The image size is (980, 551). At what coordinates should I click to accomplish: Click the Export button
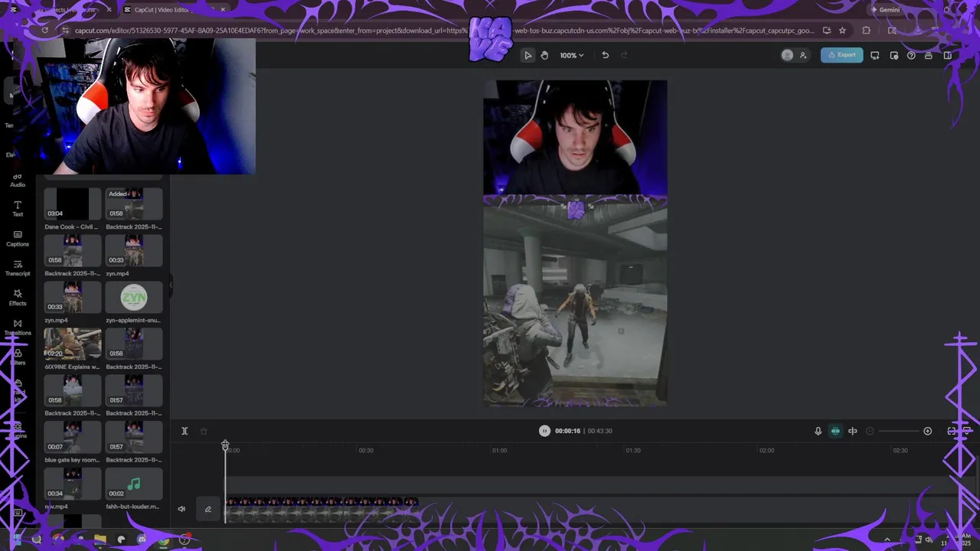pyautogui.click(x=841, y=55)
